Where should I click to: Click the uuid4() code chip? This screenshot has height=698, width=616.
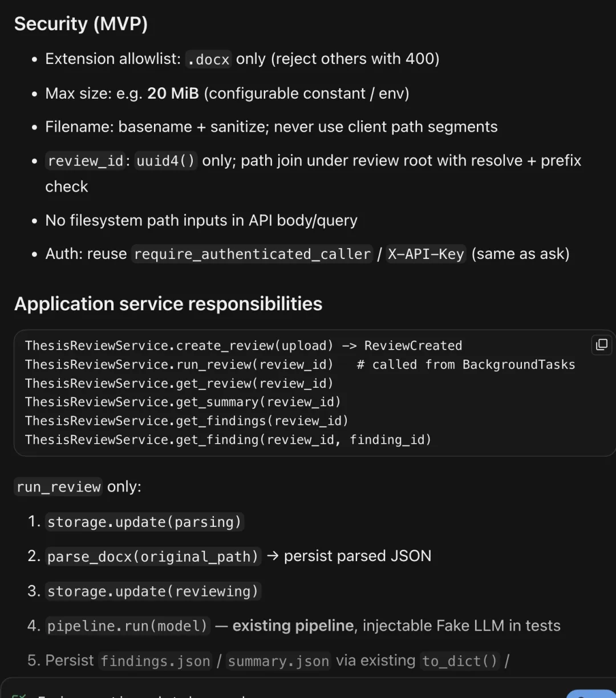tap(166, 161)
